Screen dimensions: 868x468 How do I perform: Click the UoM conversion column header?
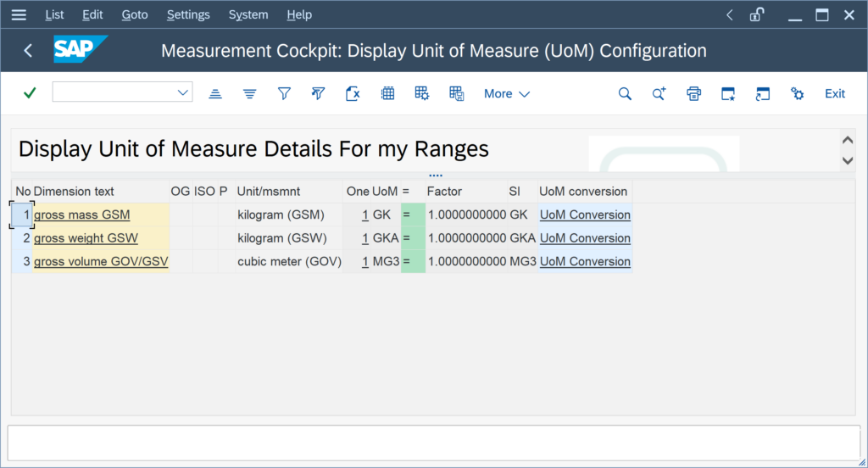click(583, 192)
